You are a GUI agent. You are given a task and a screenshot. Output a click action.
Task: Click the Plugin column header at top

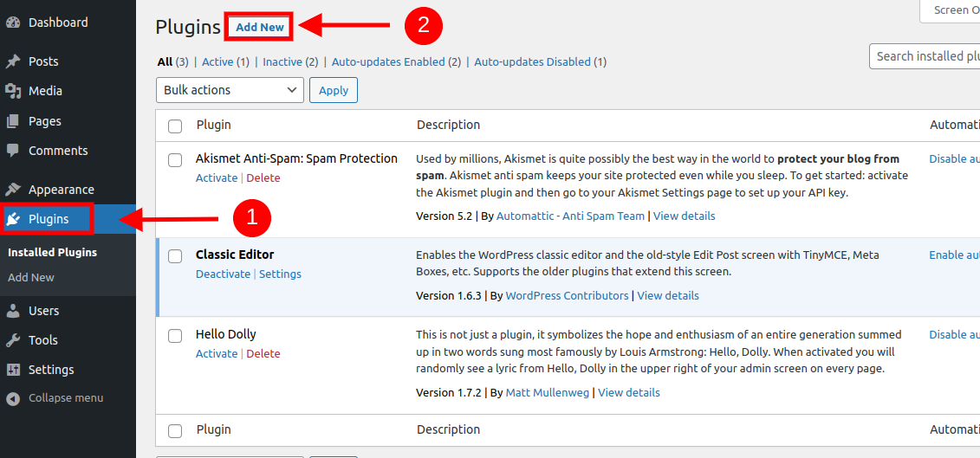coord(214,125)
